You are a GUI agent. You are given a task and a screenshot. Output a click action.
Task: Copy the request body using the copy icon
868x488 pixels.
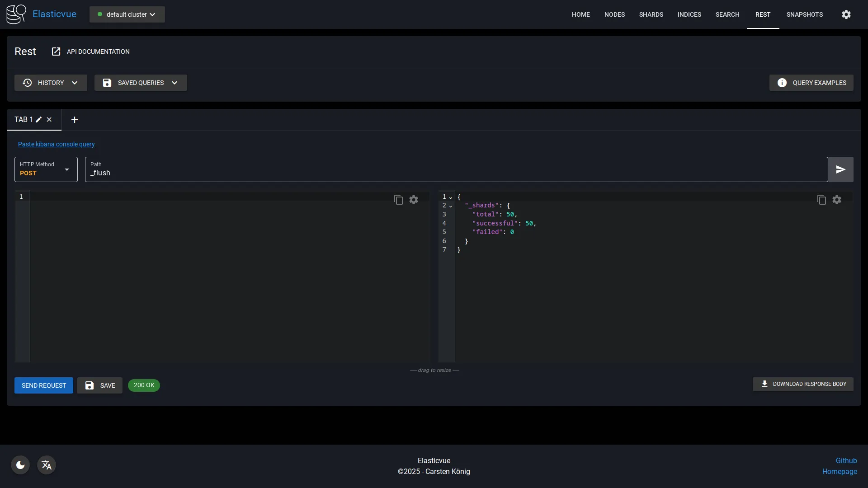point(398,199)
